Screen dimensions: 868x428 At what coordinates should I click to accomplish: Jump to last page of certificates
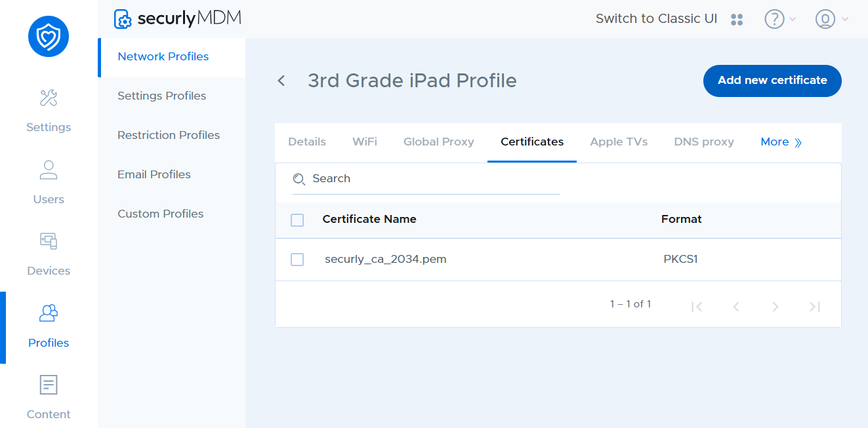(x=815, y=307)
